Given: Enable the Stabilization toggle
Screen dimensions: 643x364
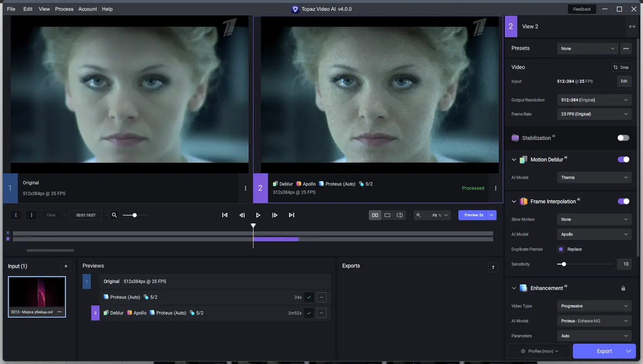Looking at the screenshot, I should (623, 138).
